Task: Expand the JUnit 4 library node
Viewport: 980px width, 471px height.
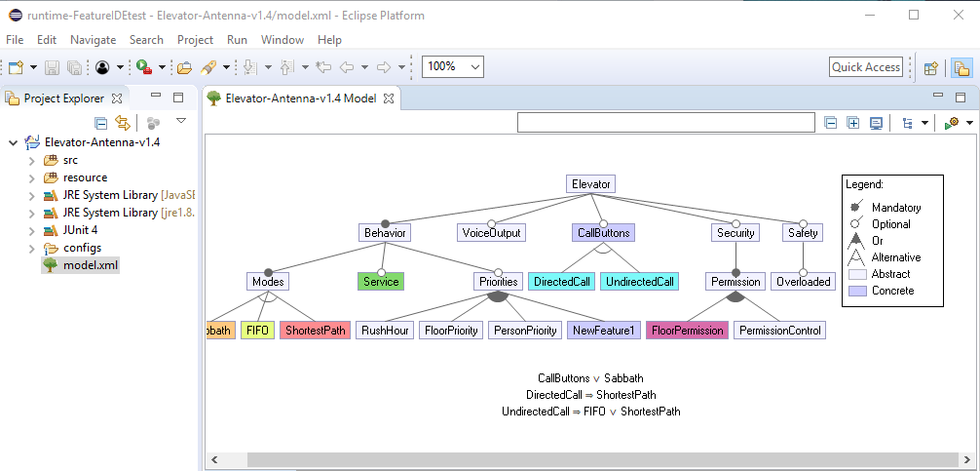Action: [32, 230]
